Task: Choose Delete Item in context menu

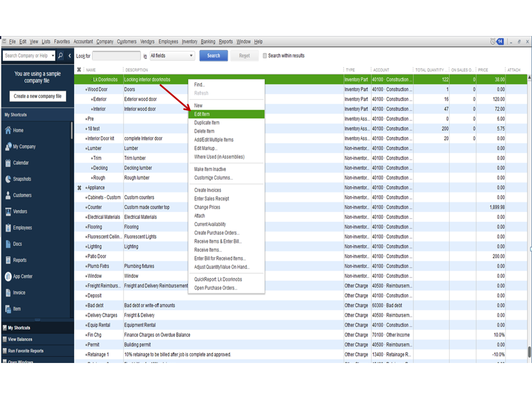Action: coord(226,131)
